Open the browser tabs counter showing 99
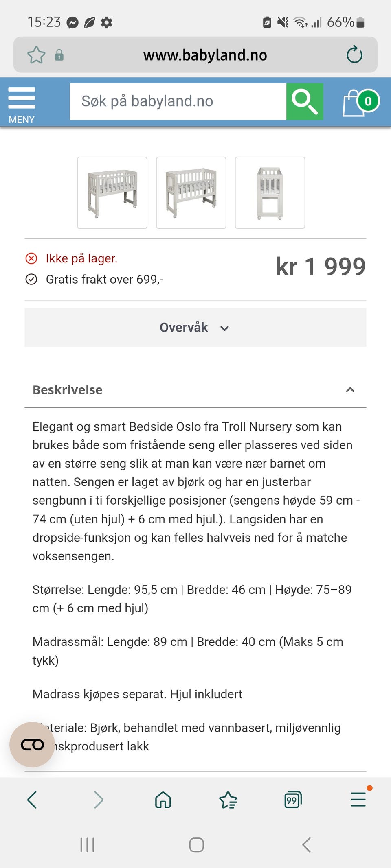 point(293,800)
